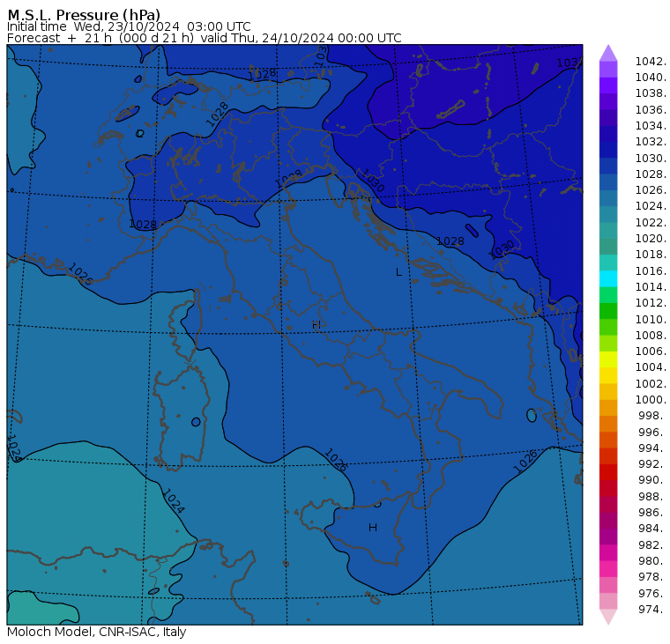Click the 1030. legend value on the scale
The width and height of the screenshot is (670, 644).
click(651, 158)
